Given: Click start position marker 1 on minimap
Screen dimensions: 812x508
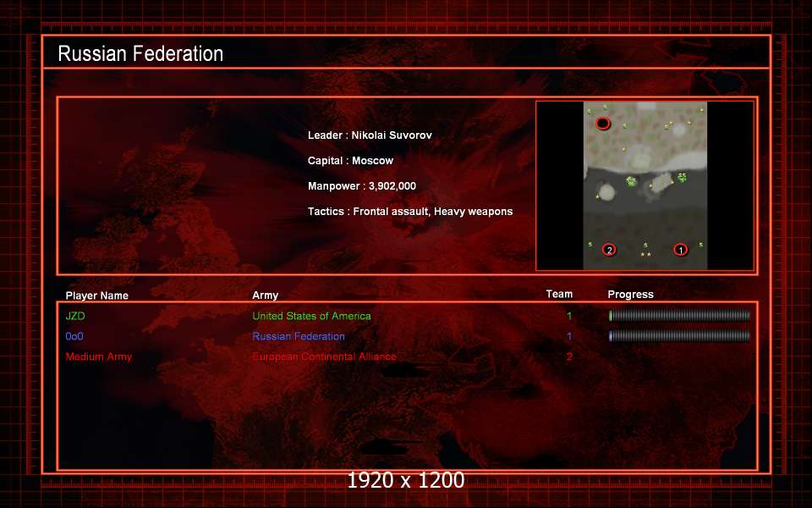Looking at the screenshot, I should [x=680, y=250].
